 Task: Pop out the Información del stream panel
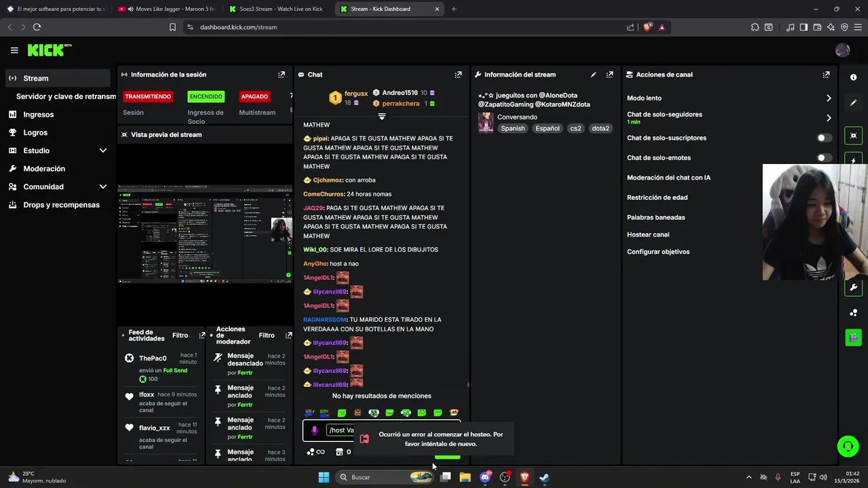[x=610, y=75]
